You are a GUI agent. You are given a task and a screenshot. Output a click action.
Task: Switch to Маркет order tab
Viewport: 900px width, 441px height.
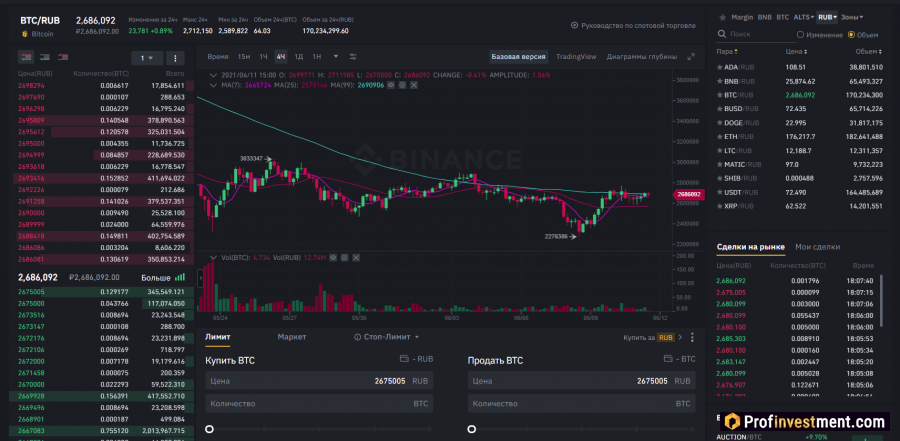[x=292, y=337]
